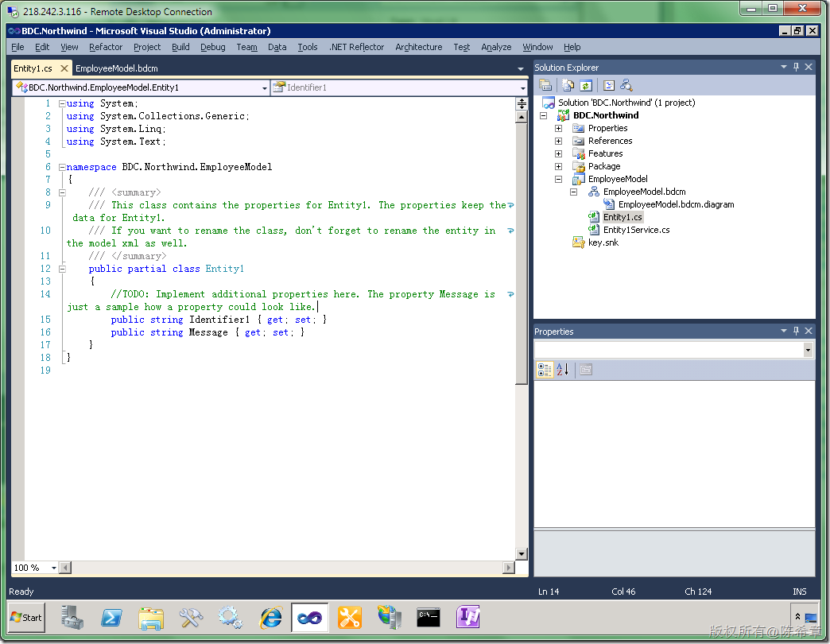The image size is (830, 644).
Task: Click Show All Files icon in Solution Explorer
Action: 568,85
